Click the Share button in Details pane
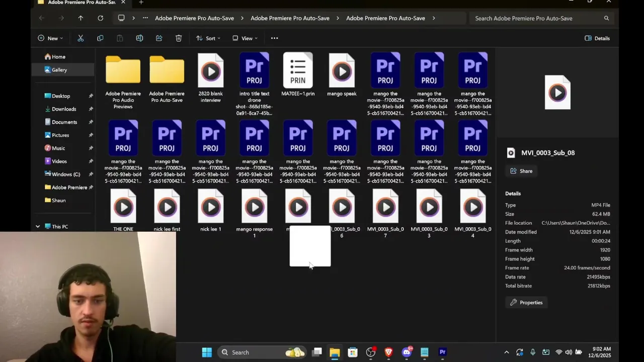The height and width of the screenshot is (362, 644). 521,171
